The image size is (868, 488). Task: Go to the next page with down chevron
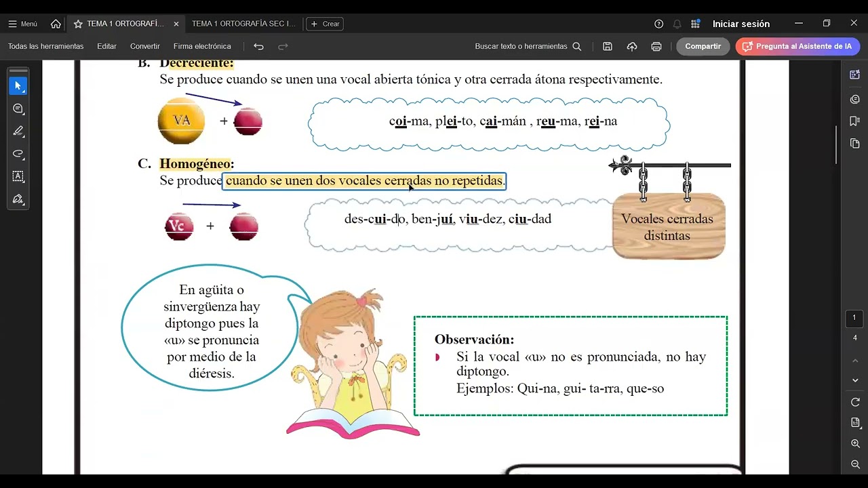[x=855, y=380]
